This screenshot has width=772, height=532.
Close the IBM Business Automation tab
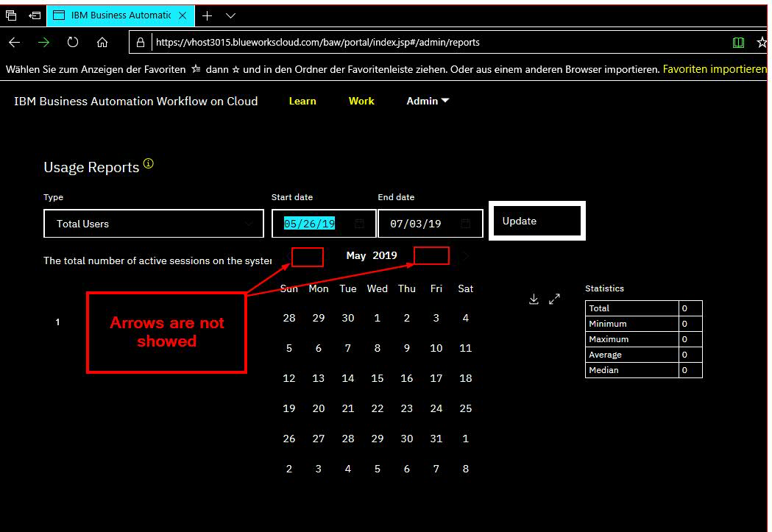click(x=183, y=15)
